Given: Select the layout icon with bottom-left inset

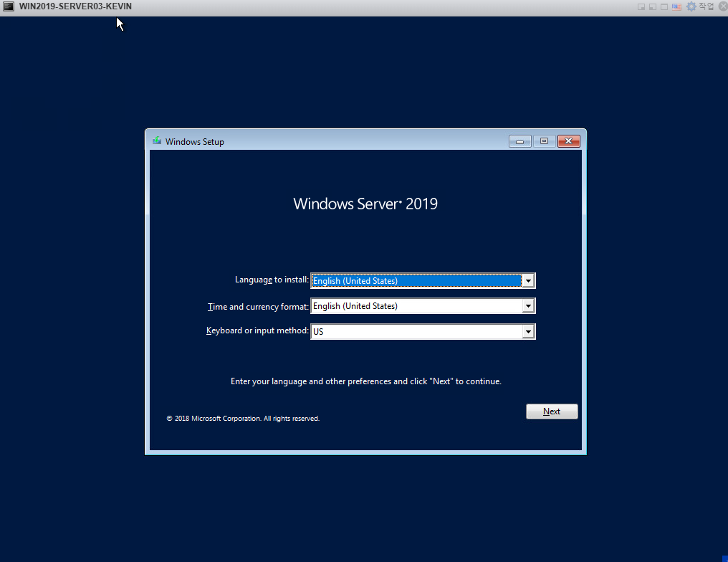Looking at the screenshot, I should pyautogui.click(x=653, y=7).
